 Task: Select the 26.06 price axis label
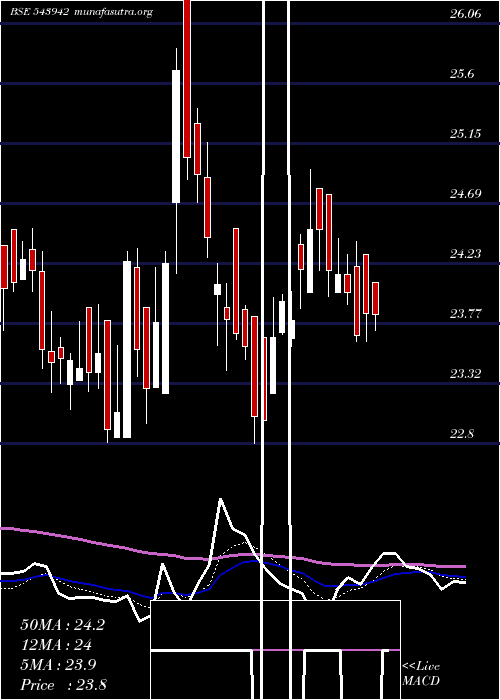pos(466,14)
